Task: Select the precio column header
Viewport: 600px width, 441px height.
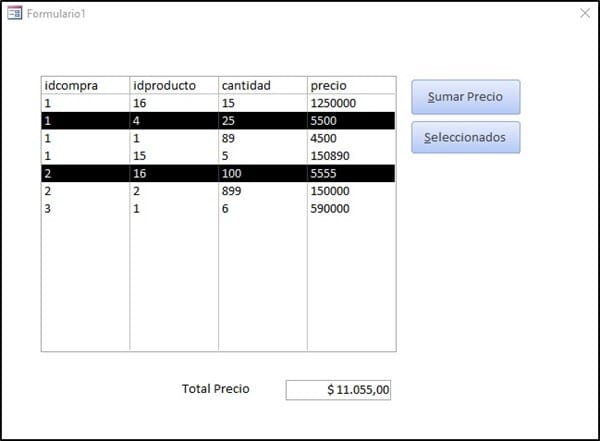Action: pyautogui.click(x=351, y=85)
